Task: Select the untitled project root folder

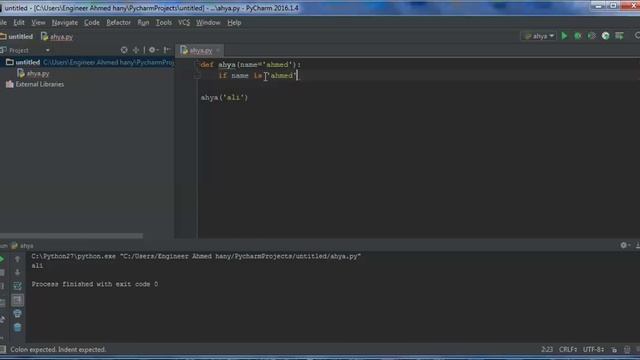Action: 87,62
